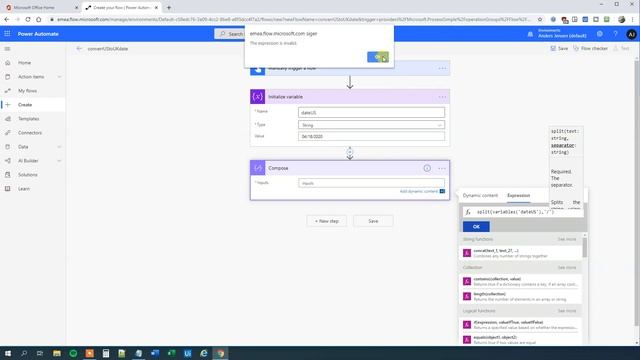Click the Power Automate search box
This screenshot has width=640, height=360.
[230, 34]
